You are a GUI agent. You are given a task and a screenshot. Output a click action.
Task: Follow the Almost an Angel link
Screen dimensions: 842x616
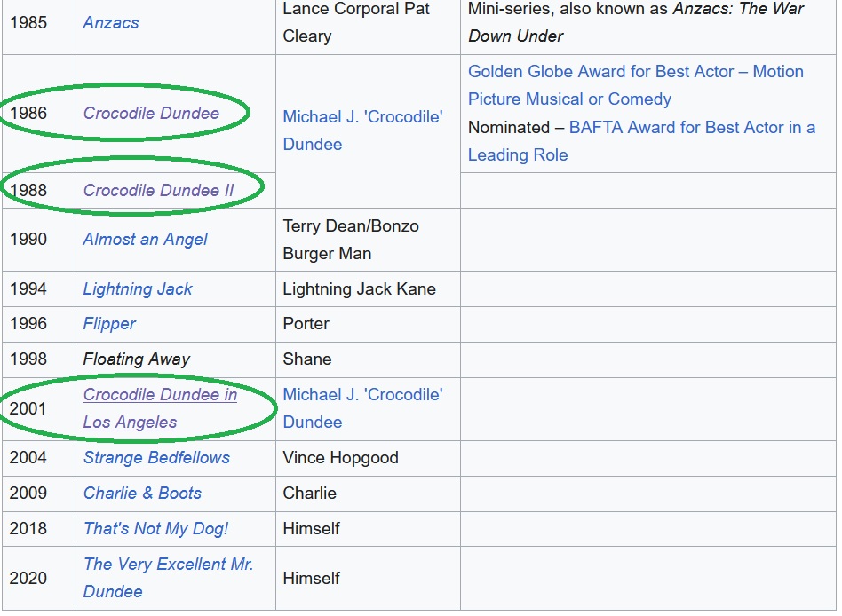click(x=145, y=240)
